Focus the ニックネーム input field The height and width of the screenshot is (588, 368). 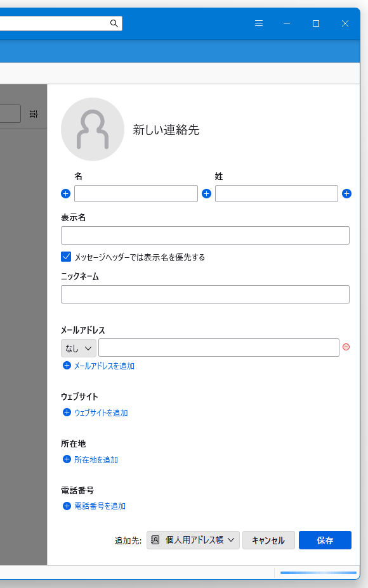205,295
